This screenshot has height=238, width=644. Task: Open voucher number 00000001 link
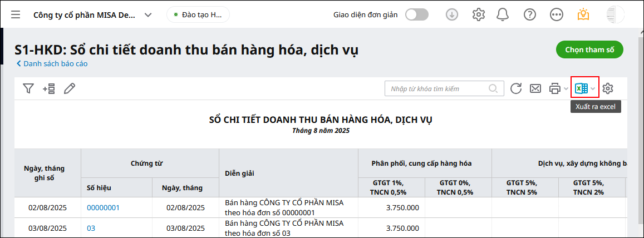point(103,207)
